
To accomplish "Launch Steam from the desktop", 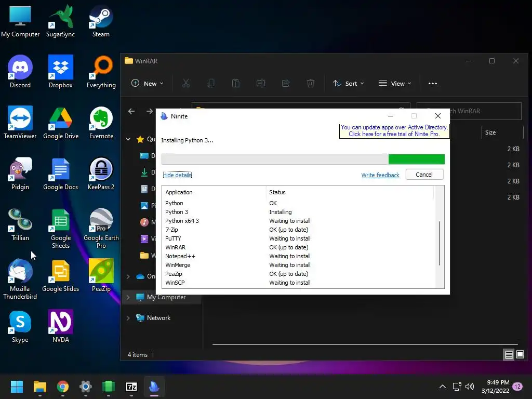I will point(101,21).
